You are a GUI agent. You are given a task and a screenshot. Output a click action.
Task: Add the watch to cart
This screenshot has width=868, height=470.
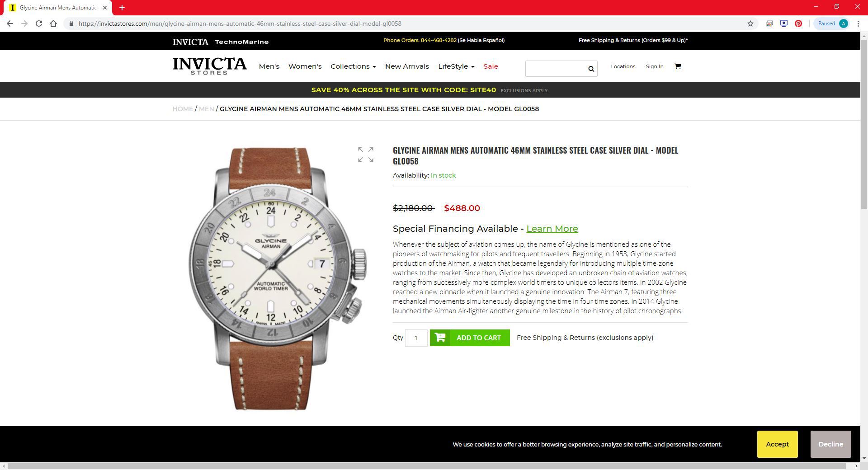point(470,338)
